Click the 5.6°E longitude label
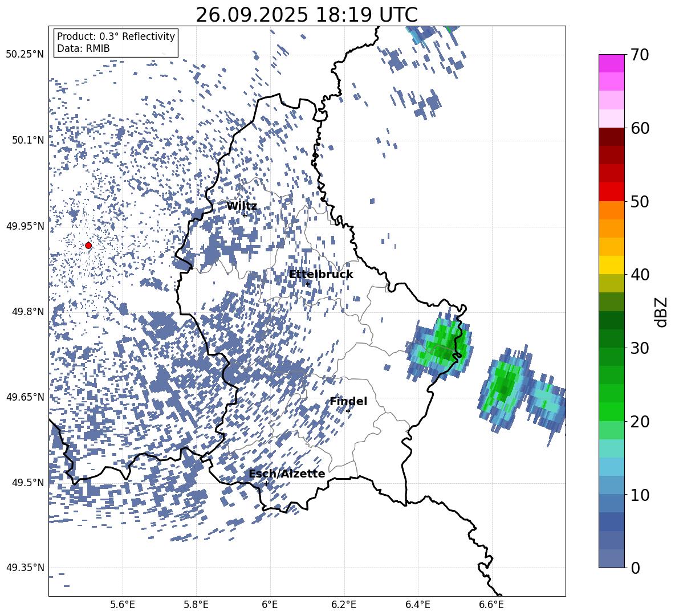The image size is (675, 616). pyautogui.click(x=123, y=605)
